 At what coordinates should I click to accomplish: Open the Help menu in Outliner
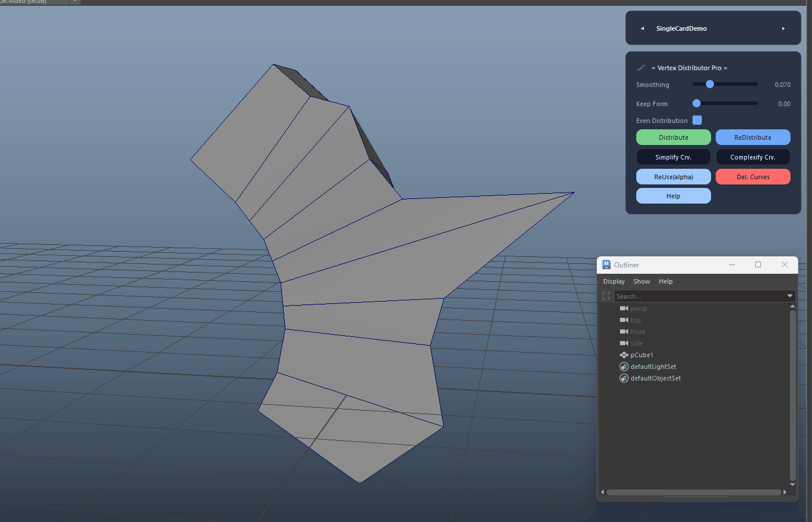(666, 281)
